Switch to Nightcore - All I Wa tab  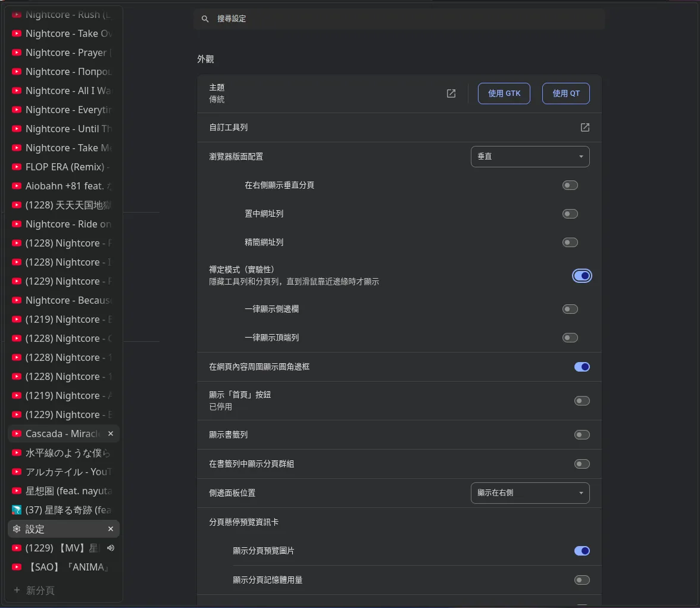coord(64,91)
